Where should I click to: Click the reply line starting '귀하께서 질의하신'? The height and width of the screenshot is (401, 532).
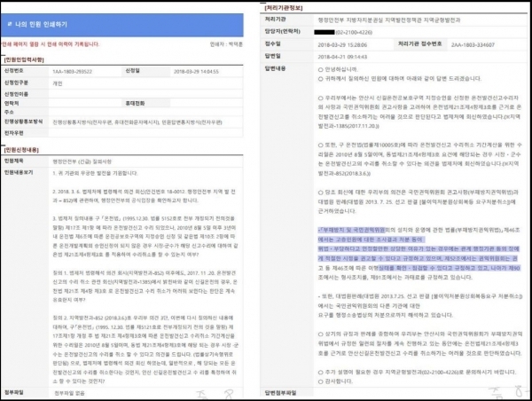click(400, 79)
